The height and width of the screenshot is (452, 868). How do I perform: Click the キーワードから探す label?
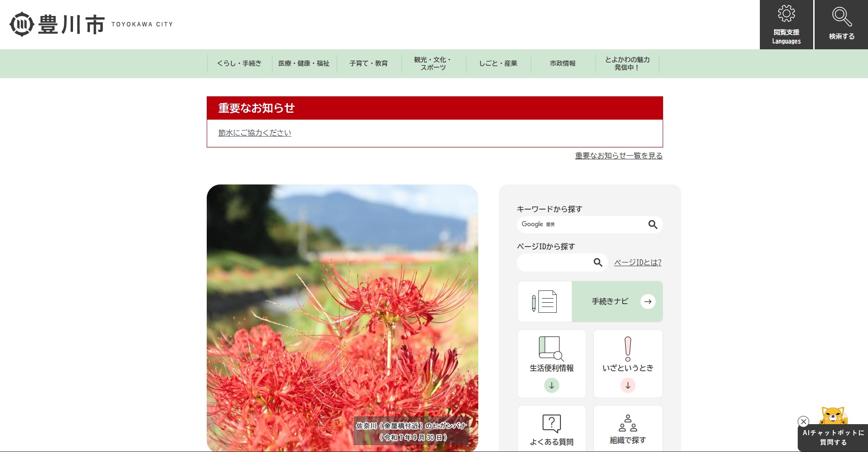click(549, 209)
